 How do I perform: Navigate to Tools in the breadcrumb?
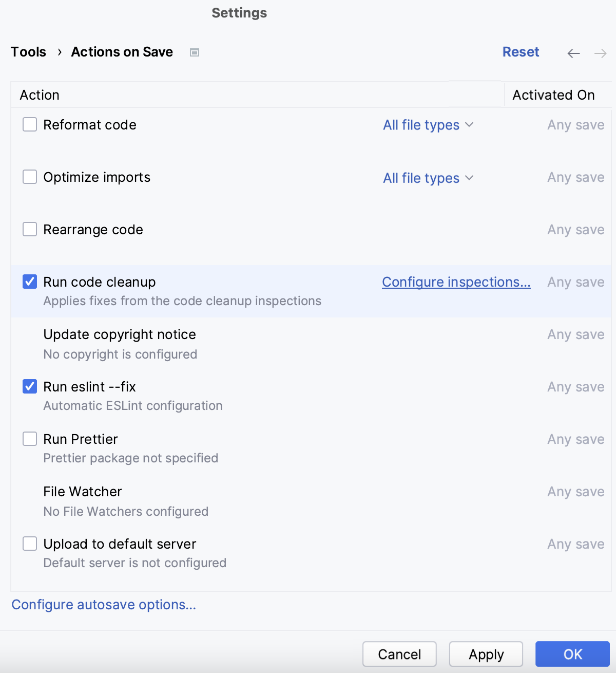click(x=28, y=51)
